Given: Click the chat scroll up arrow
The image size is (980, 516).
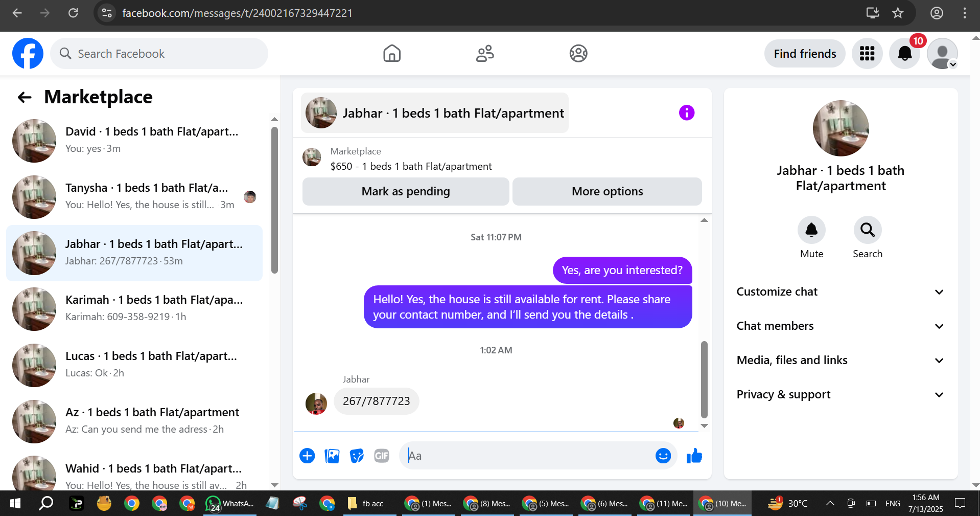Looking at the screenshot, I should coord(704,220).
